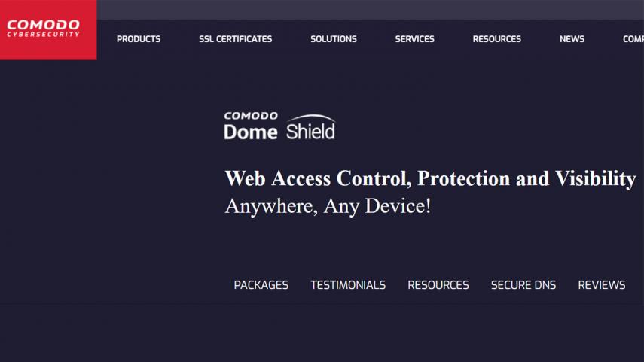644x362 pixels.
Task: Open the SSL Certificates menu
Action: (x=235, y=39)
